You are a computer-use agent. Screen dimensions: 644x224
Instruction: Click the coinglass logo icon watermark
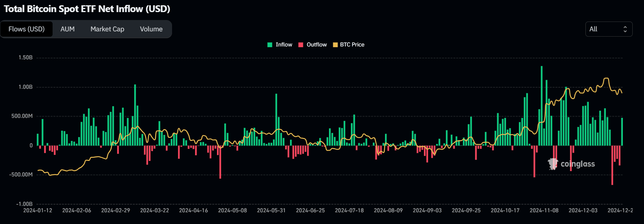pos(553,164)
